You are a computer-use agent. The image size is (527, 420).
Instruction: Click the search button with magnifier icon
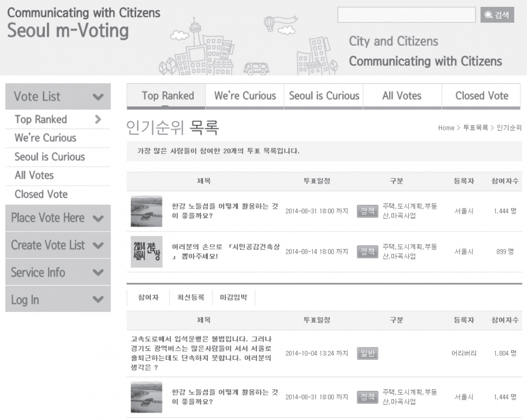click(497, 15)
